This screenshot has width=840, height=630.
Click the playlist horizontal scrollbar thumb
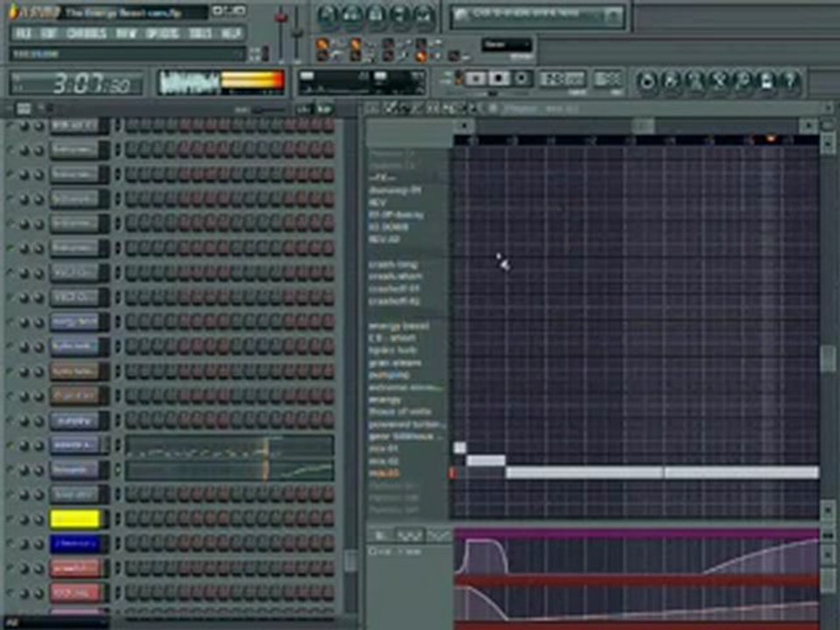643,126
